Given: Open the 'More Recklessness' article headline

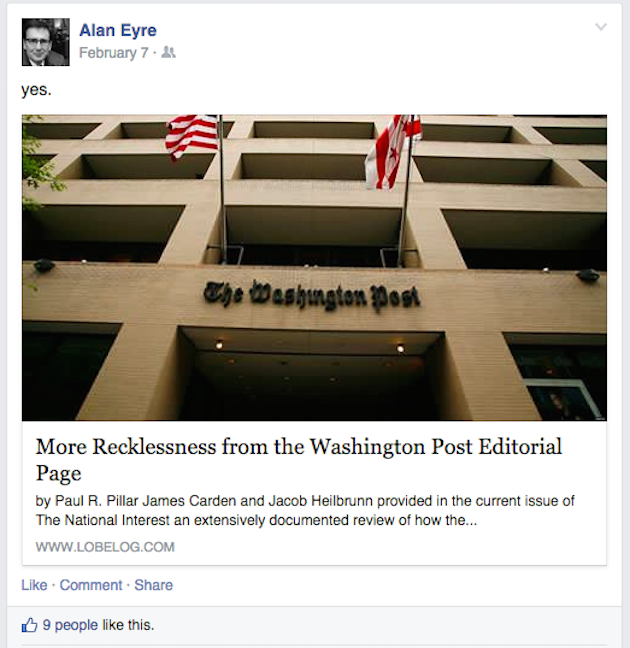Looking at the screenshot, I should 298,459.
